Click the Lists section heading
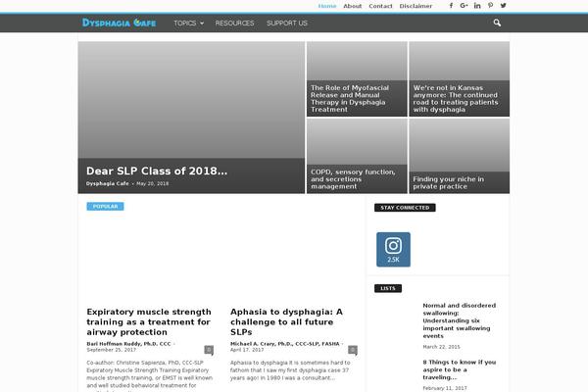588x392 pixels. (x=388, y=288)
